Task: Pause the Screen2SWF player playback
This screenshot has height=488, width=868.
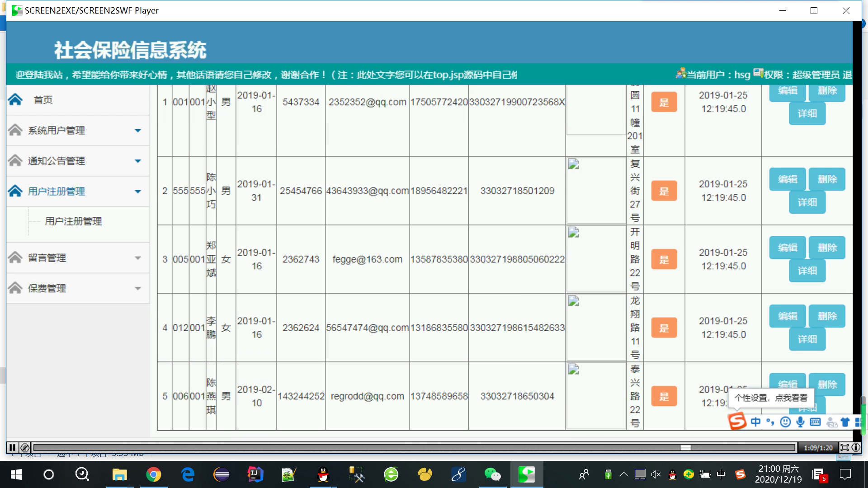Action: tap(12, 447)
